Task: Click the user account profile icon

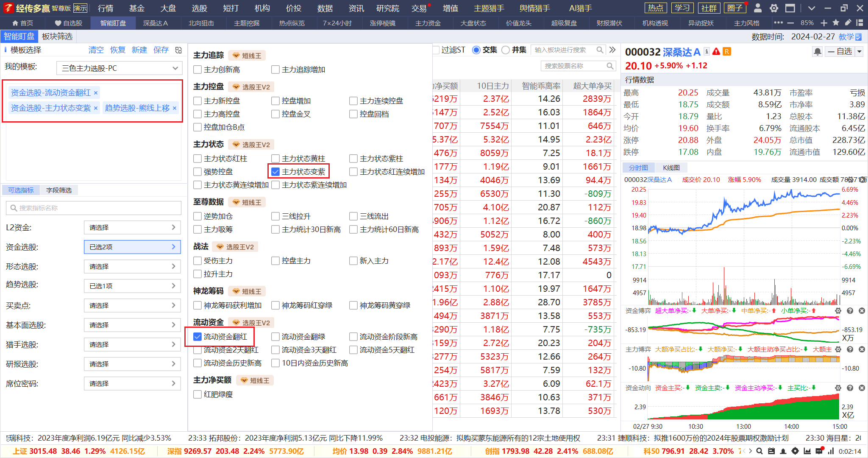Action: coord(758,8)
